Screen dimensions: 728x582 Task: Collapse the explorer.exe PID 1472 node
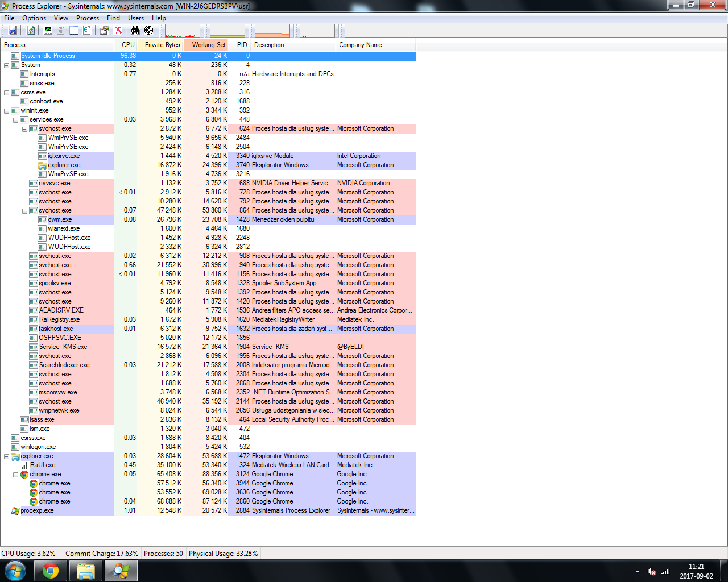click(x=6, y=456)
